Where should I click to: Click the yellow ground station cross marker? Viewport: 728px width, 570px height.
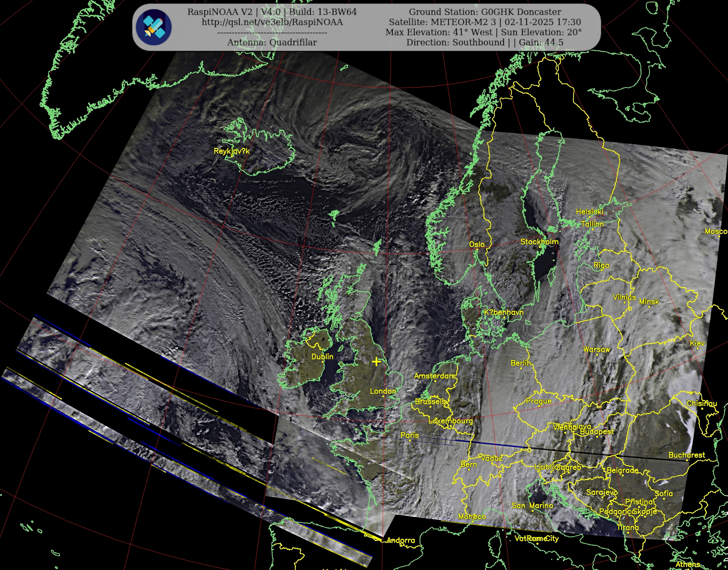click(x=376, y=361)
